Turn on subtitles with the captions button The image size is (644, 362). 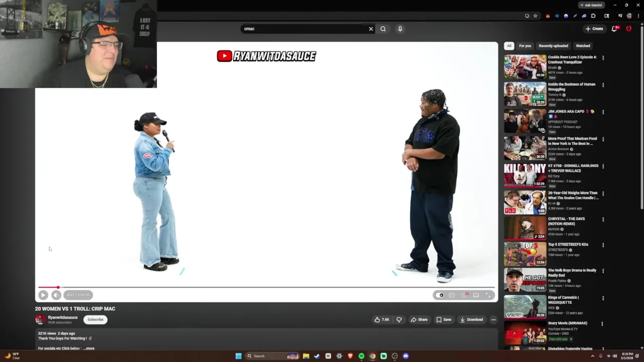452,295
